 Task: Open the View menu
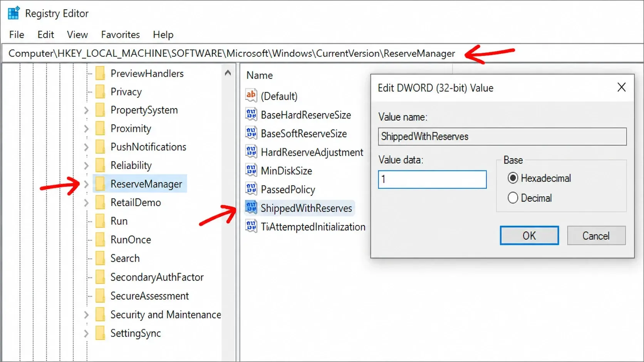[77, 35]
